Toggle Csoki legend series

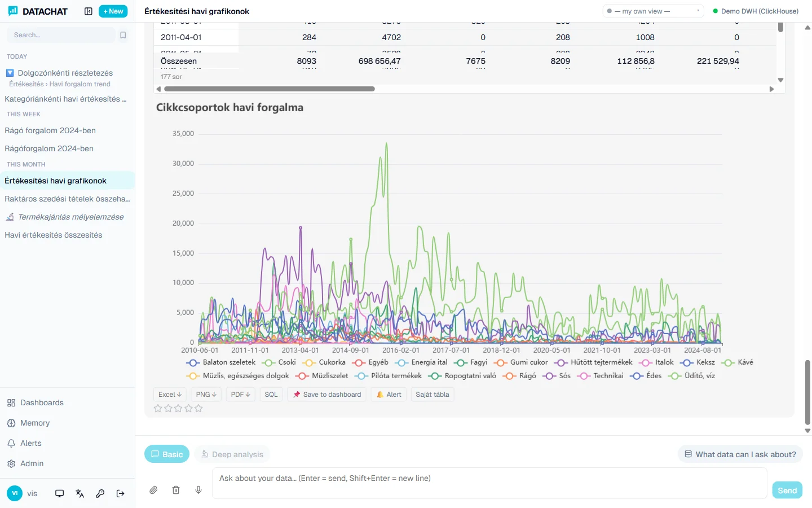click(279, 362)
